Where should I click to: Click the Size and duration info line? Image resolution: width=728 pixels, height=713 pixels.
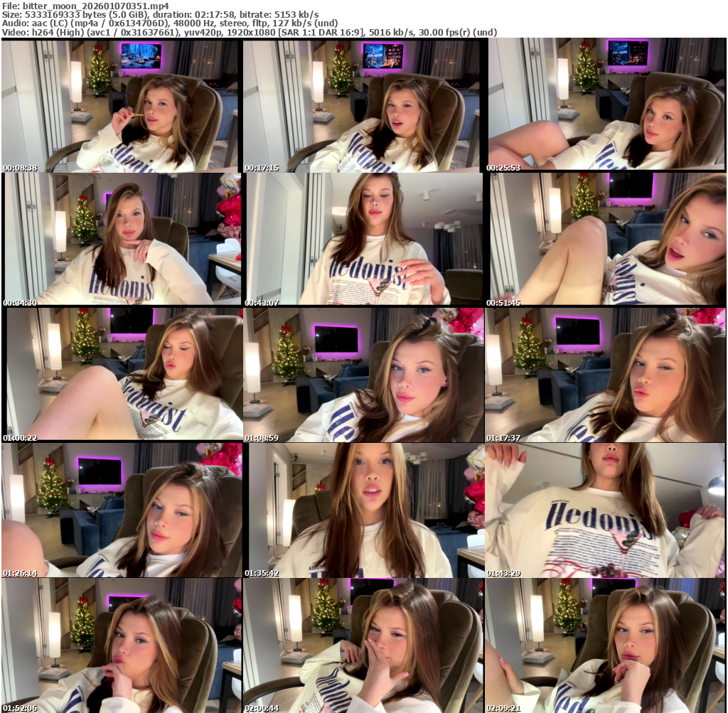pyautogui.click(x=160, y=14)
